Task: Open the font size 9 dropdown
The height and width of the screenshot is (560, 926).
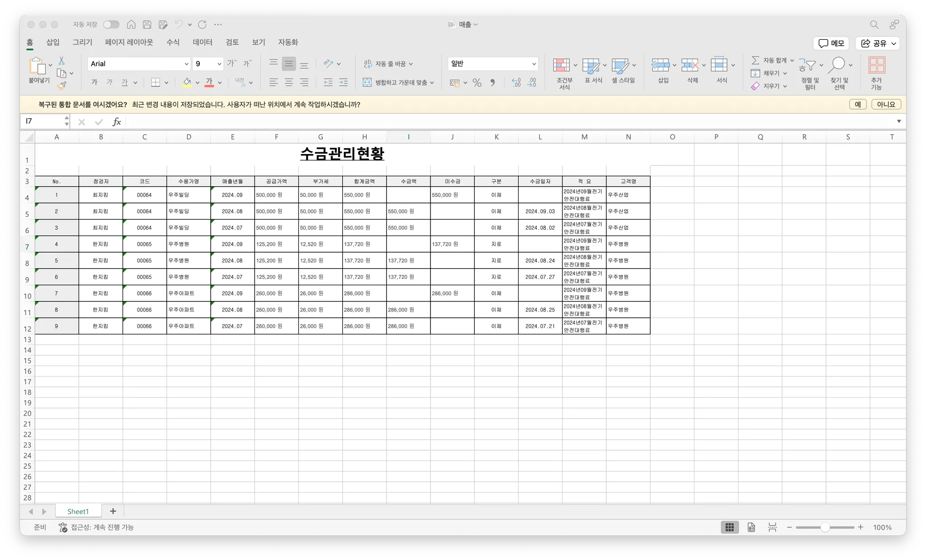Action: 219,64
